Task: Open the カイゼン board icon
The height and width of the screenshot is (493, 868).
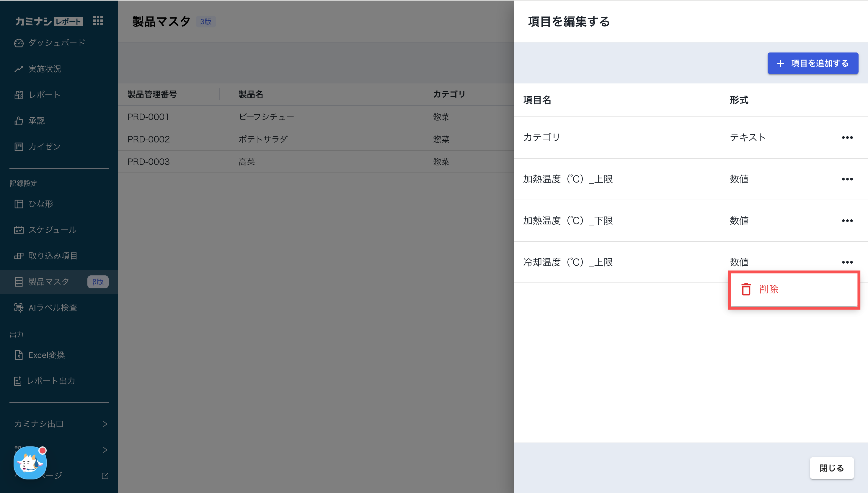Action: pyautogui.click(x=19, y=147)
